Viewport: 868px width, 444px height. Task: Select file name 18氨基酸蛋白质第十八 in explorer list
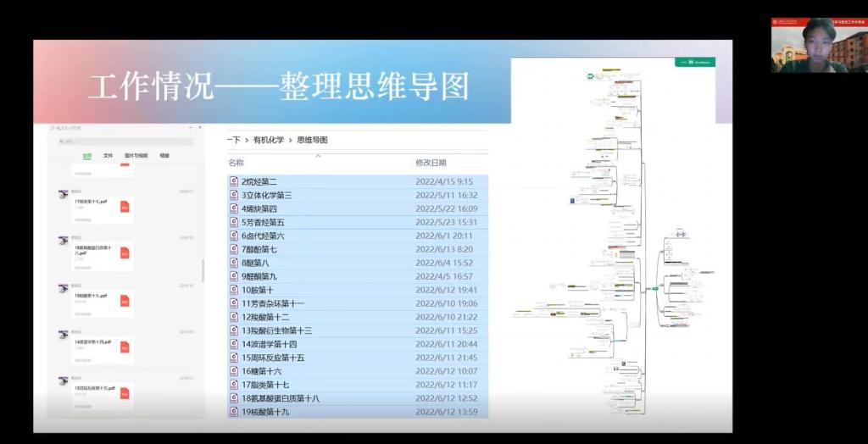coord(281,398)
